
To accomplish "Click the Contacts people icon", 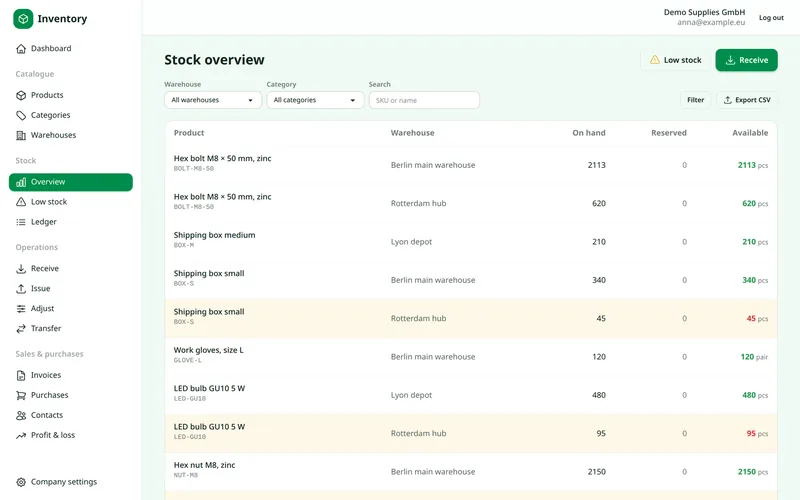I will [21, 415].
